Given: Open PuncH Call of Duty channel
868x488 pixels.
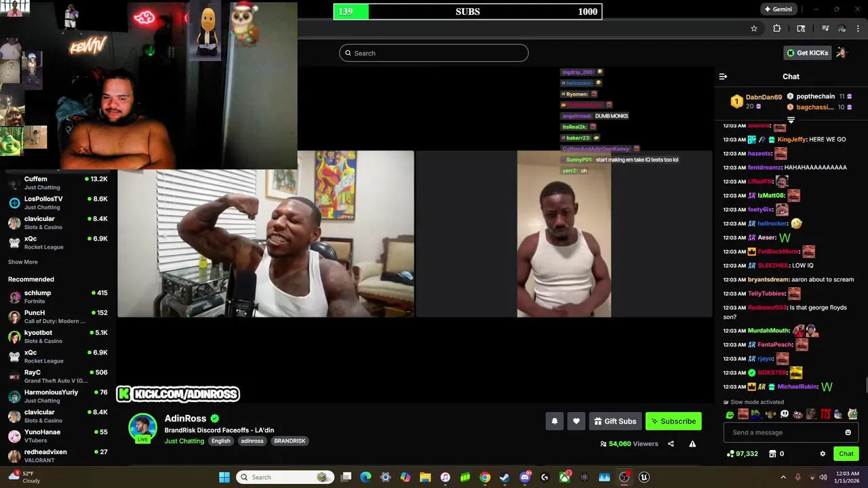Looking at the screenshot, I should tap(58, 317).
